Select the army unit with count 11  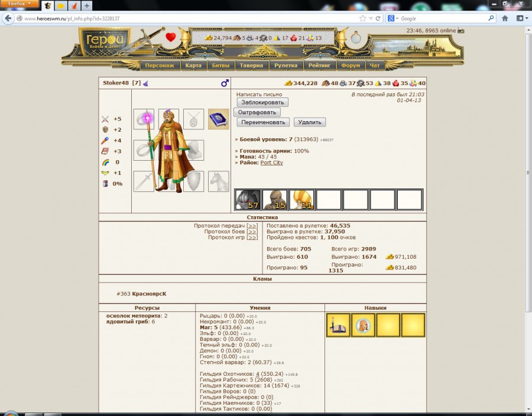301,200
